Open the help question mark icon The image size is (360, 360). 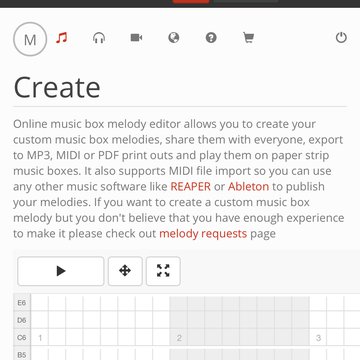click(x=211, y=38)
